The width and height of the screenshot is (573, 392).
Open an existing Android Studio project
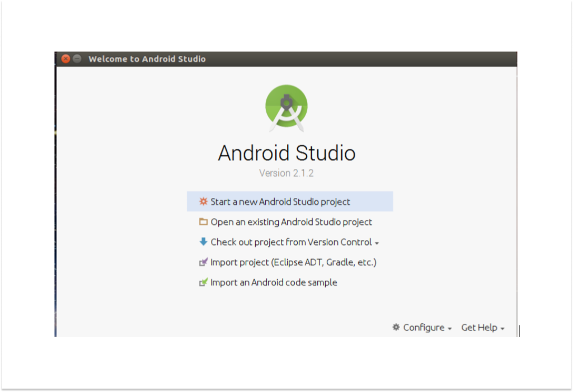click(291, 221)
